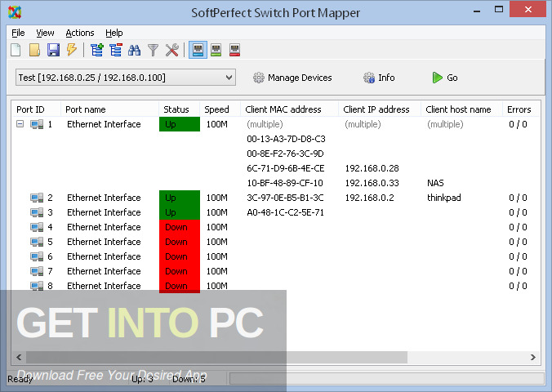Select MAC address 00-8E-F2-76-3C-9D
The height and width of the screenshot is (392, 552).
[285, 154]
